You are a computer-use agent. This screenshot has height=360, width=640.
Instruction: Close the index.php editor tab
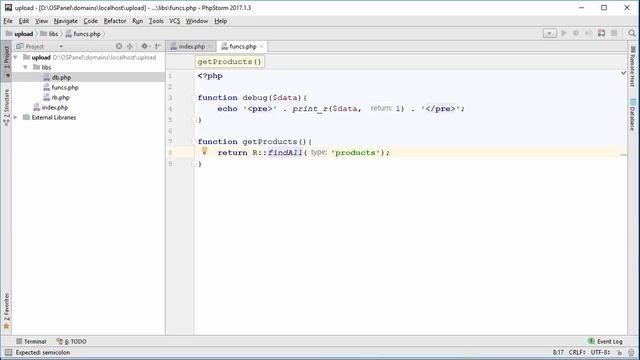click(x=210, y=47)
